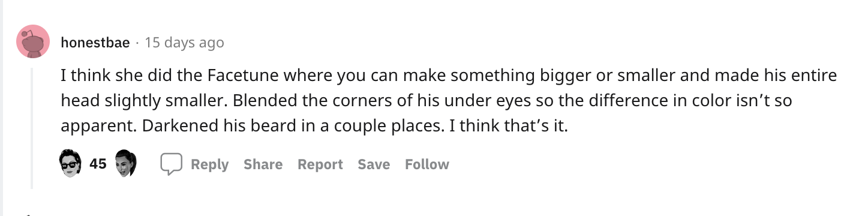Share this comment
Screen dimensions: 868x216
pos(263,164)
